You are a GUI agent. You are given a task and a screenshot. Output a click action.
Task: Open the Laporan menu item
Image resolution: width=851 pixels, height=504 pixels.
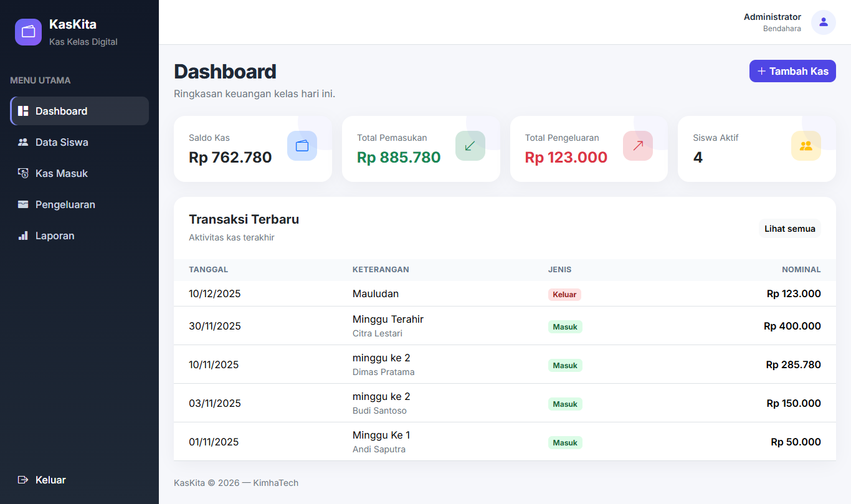tap(80, 235)
